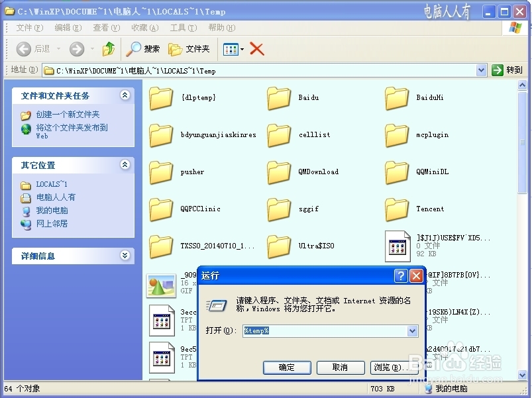The image size is (532, 398).
Task: Open dropdown arrow beside Back button
Action: tap(58, 49)
